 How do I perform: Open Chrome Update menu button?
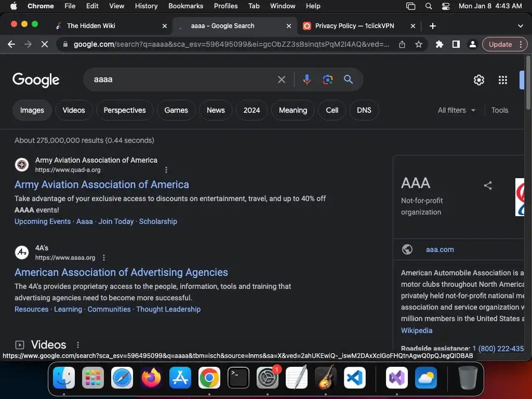pyautogui.click(x=504, y=44)
